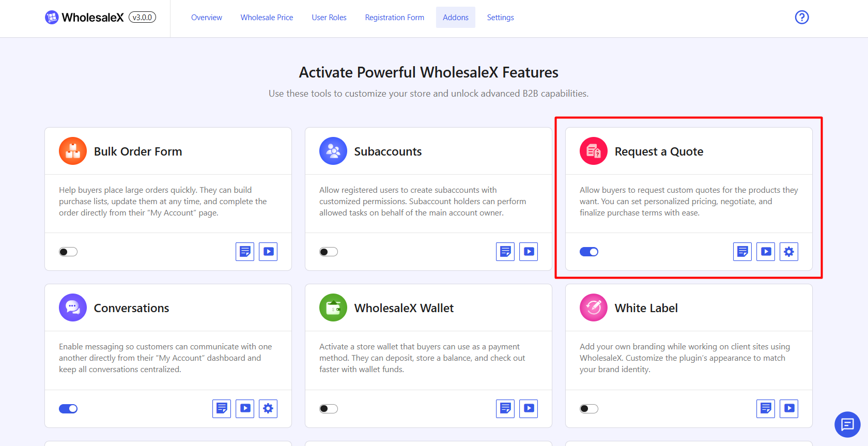Click the WholesaleX Wallet green icon
The height and width of the screenshot is (446, 868).
tap(333, 307)
